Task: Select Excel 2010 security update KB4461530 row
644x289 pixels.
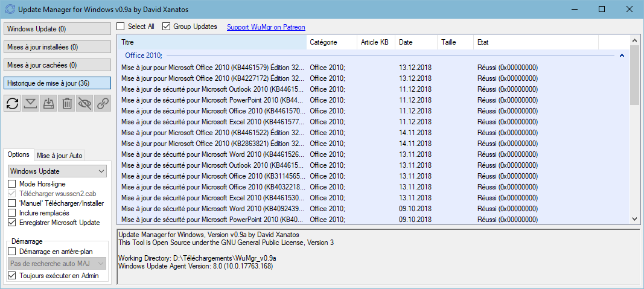Action: (374, 198)
